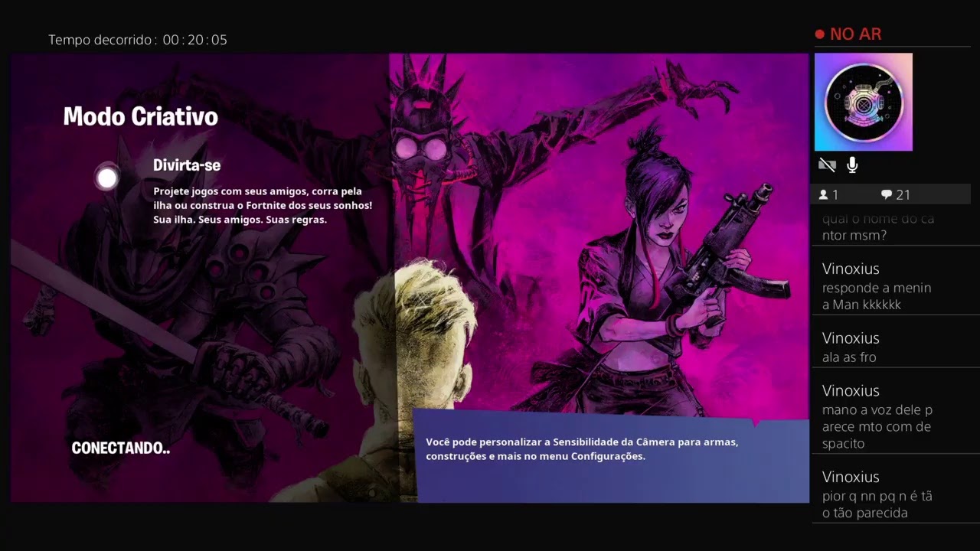This screenshot has width=980, height=551.
Task: Click the CONECTANDO.. status text
Action: point(121,448)
